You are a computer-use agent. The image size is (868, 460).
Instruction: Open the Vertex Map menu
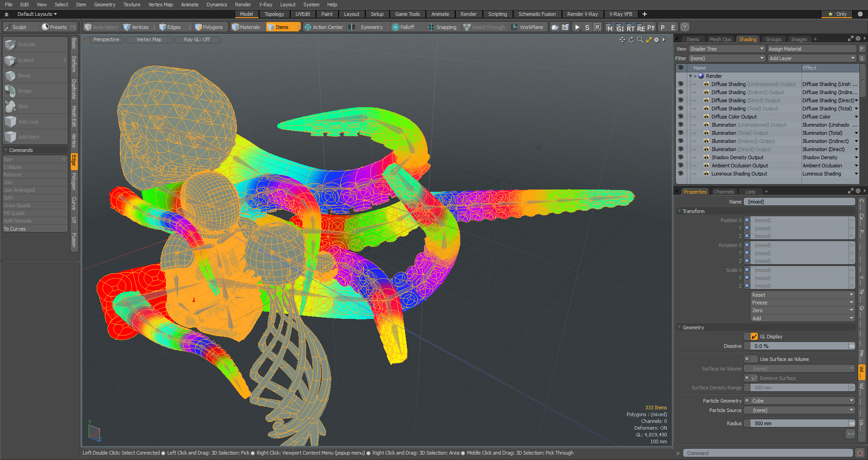(160, 5)
